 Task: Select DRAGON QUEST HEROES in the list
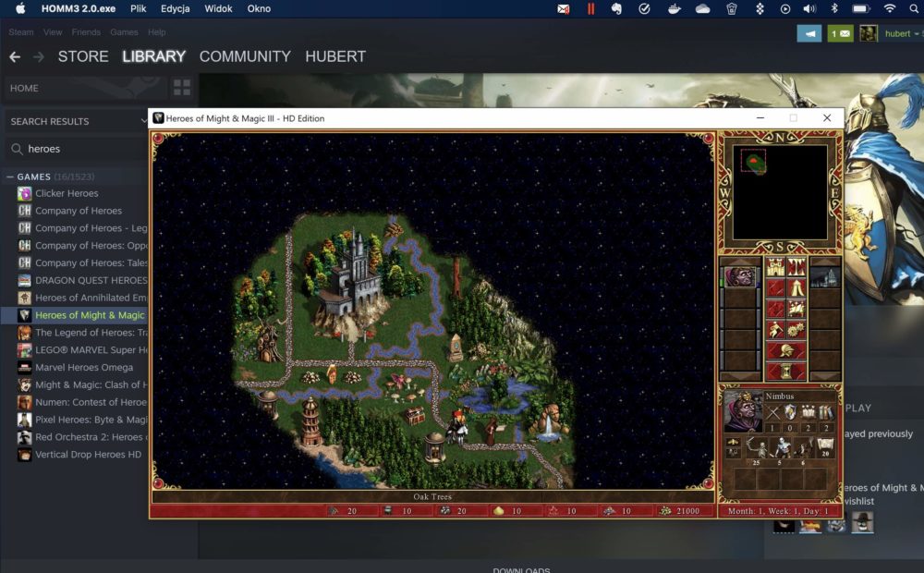tap(82, 280)
